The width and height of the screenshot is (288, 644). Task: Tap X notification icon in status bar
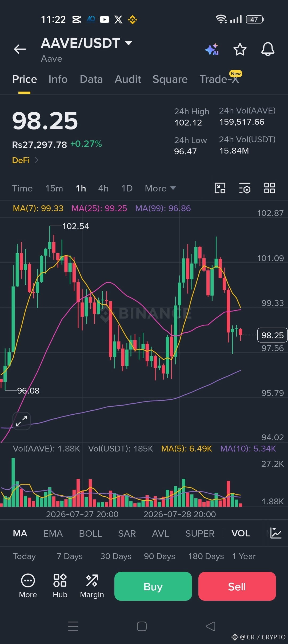tap(118, 19)
